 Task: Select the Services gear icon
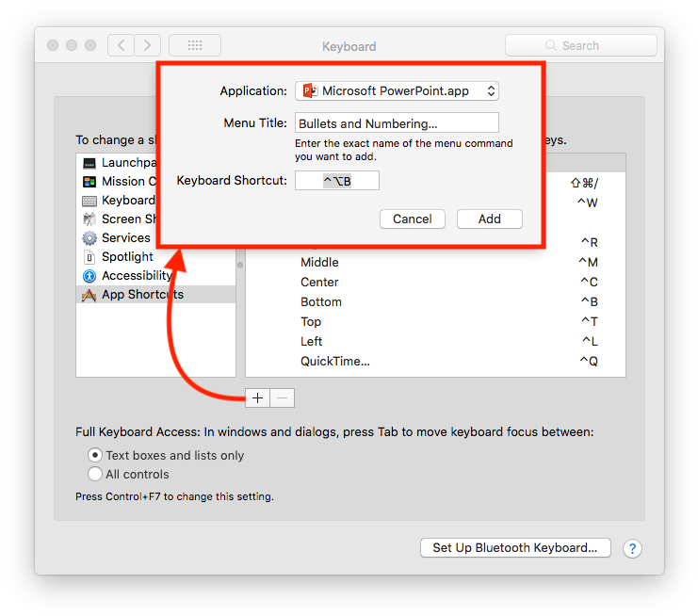click(x=89, y=238)
